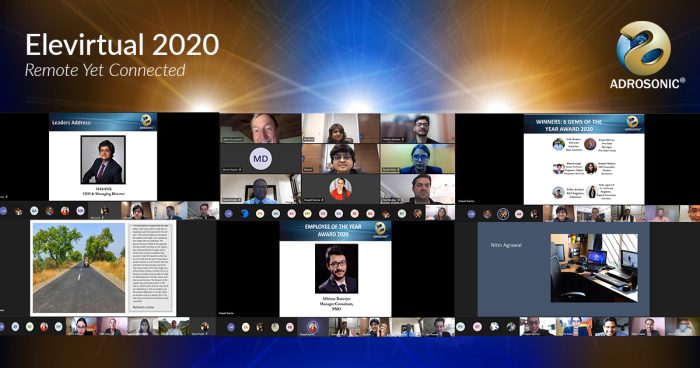Select the video tile of man wearing tie
Image resolution: width=700 pixels, height=368 pixels.
pos(261,189)
